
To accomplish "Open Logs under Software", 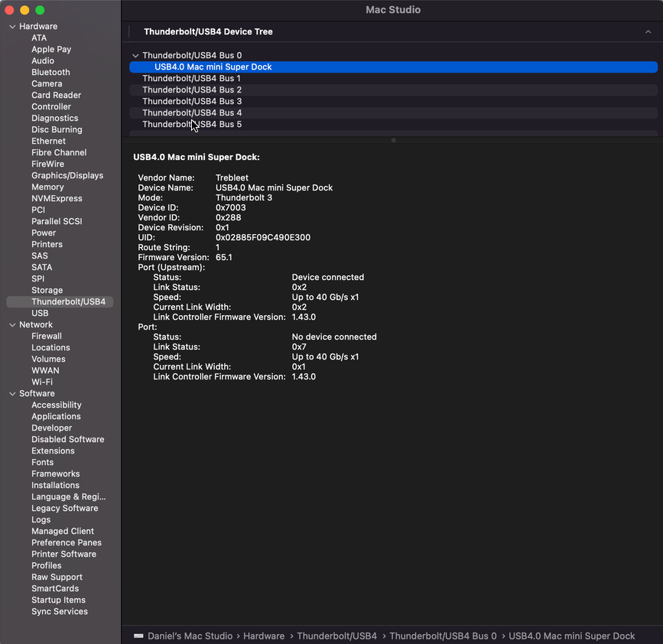I will click(41, 519).
